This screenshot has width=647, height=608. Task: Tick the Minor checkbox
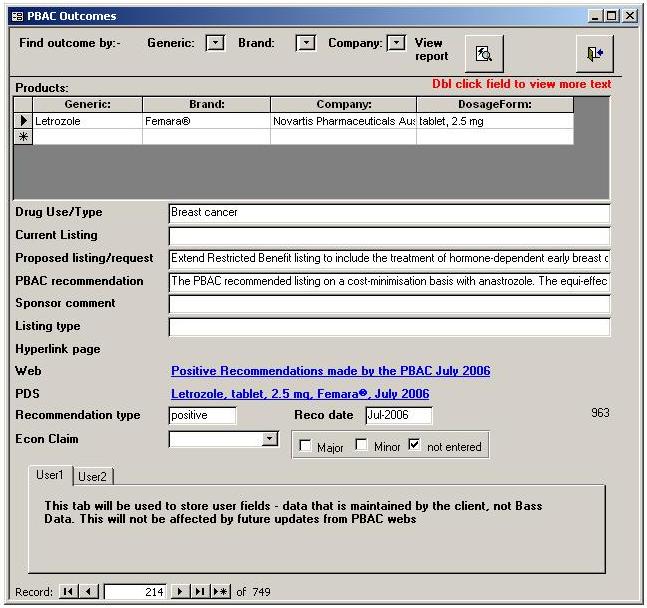pos(362,446)
